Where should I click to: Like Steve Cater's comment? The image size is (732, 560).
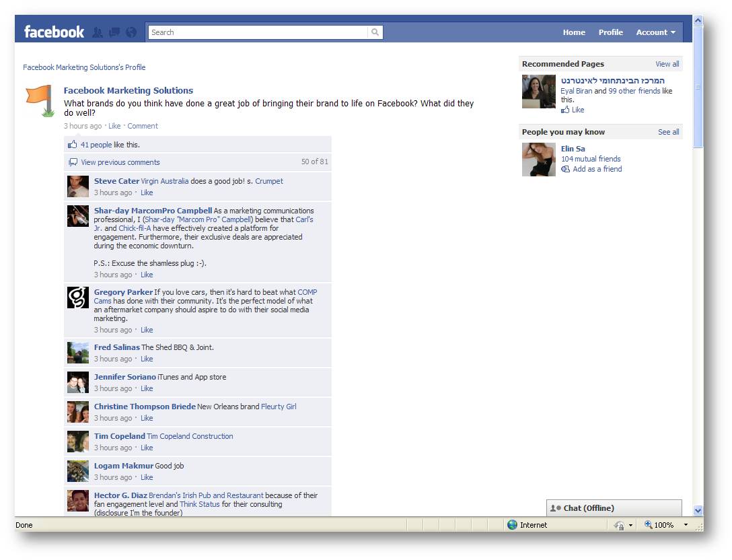(x=147, y=193)
